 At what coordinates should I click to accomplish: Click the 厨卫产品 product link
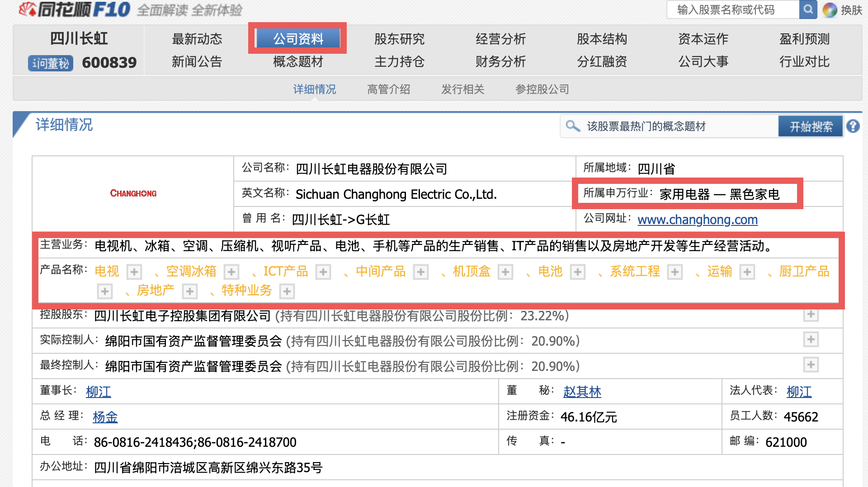coord(804,272)
